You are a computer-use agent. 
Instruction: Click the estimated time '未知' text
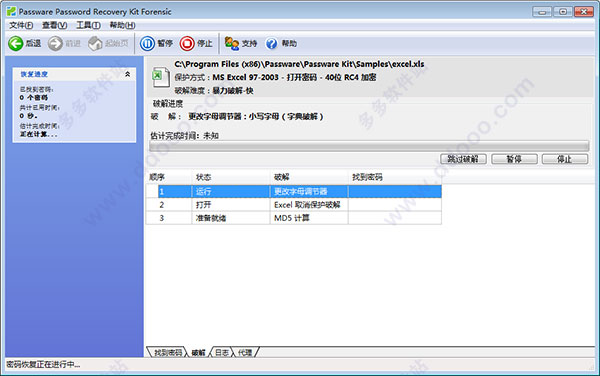pyautogui.click(x=211, y=136)
